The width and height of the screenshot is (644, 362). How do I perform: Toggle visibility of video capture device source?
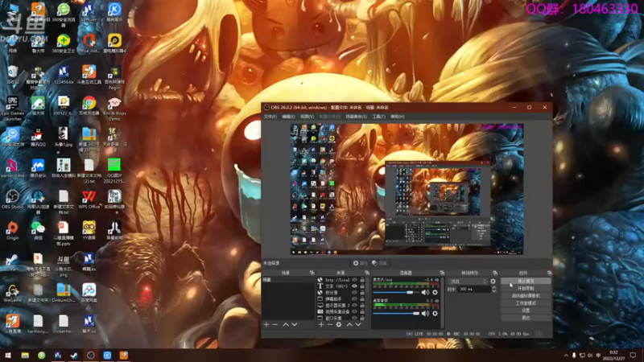[x=354, y=311]
